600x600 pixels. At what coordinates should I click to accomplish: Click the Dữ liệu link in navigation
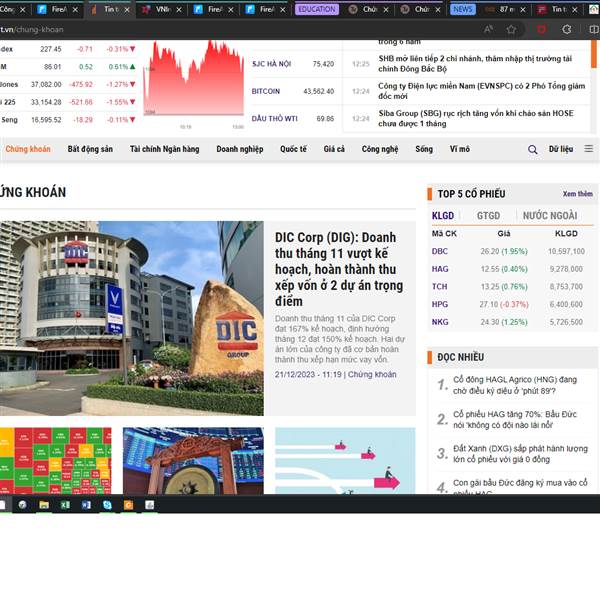point(561,149)
